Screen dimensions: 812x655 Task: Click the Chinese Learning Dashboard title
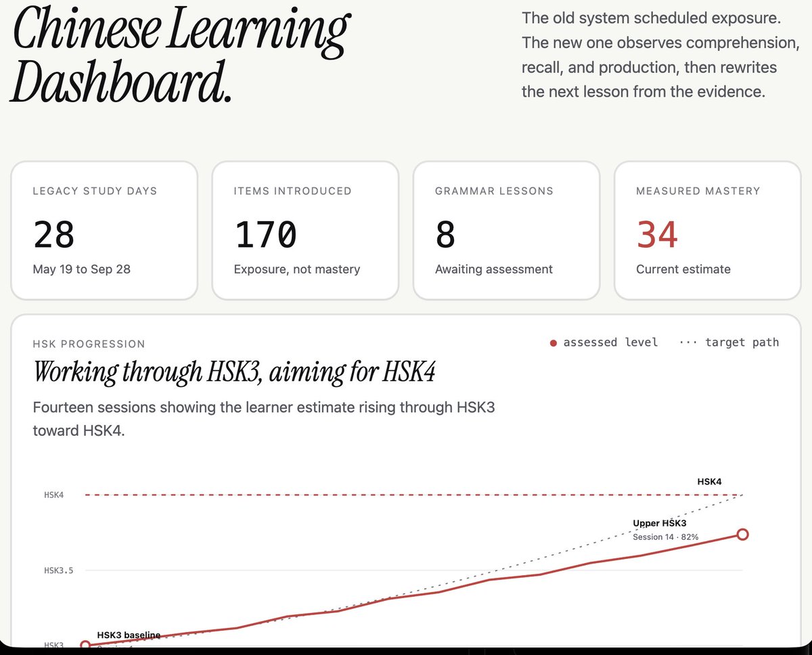(181, 55)
